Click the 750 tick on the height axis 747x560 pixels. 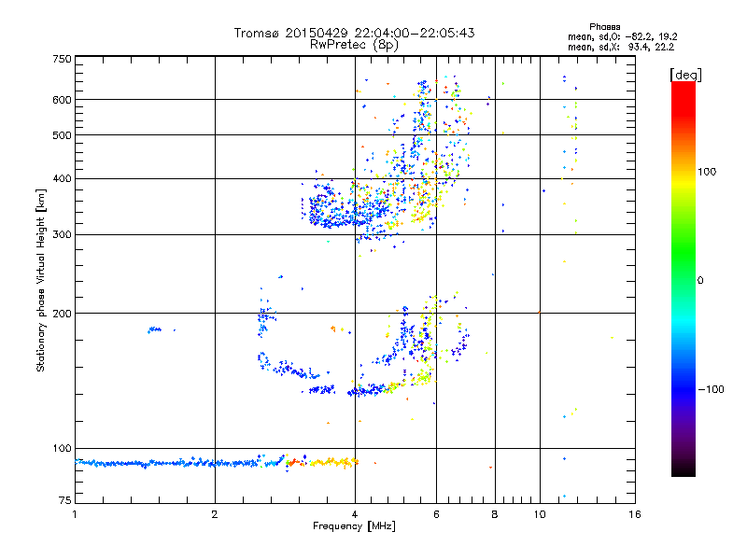[x=62, y=58]
